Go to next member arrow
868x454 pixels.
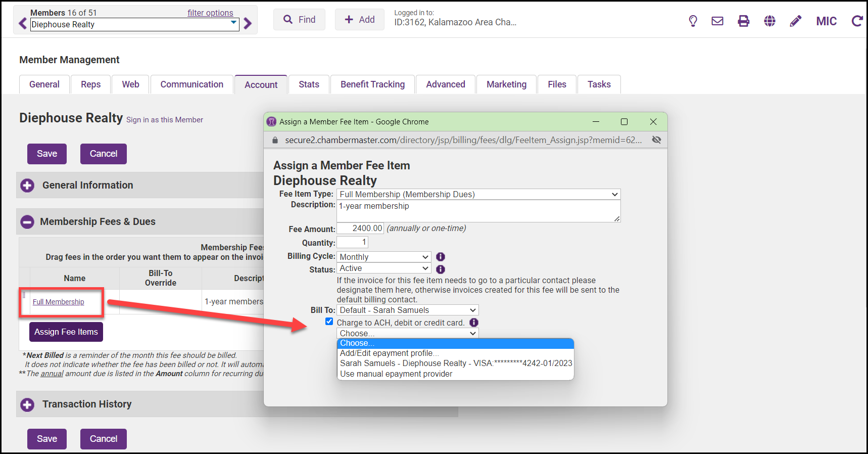point(248,24)
